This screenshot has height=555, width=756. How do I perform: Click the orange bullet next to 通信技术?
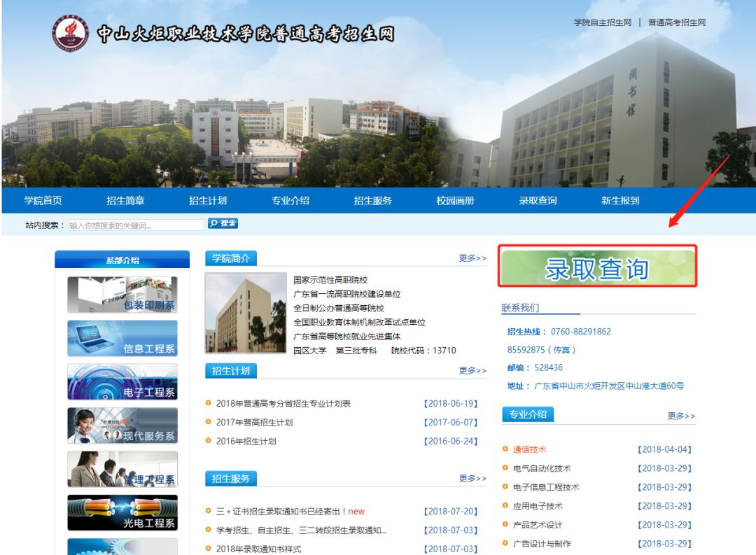[505, 449]
